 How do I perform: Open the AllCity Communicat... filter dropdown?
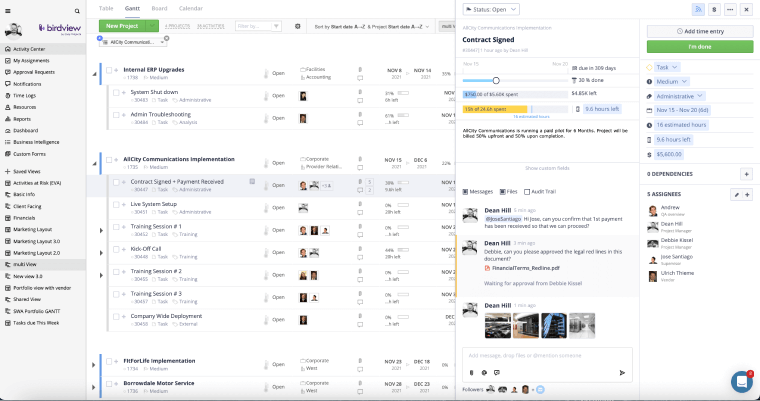coord(133,42)
